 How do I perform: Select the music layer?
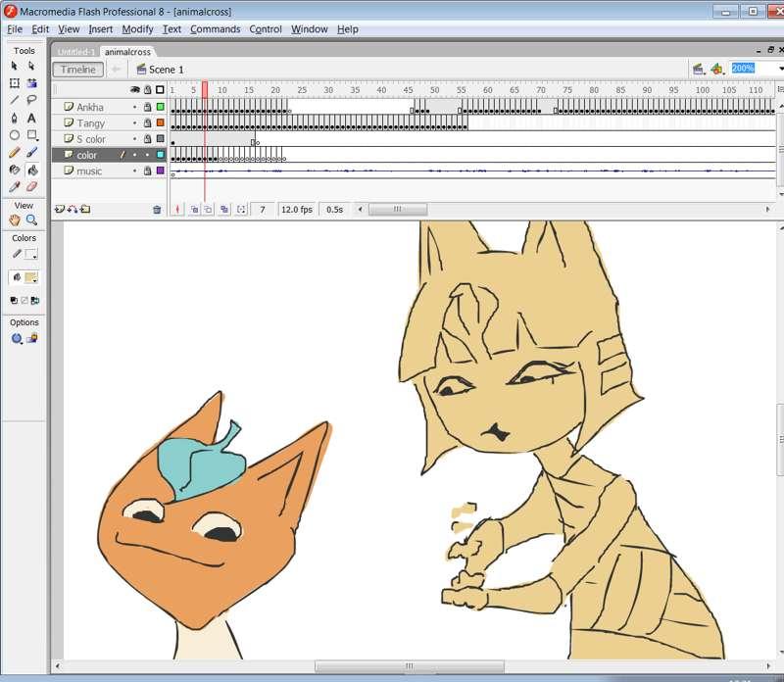pyautogui.click(x=89, y=171)
